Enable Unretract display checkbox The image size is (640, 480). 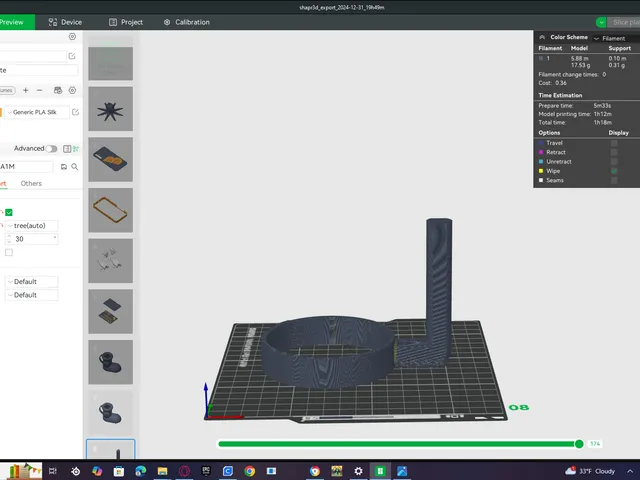(x=614, y=162)
